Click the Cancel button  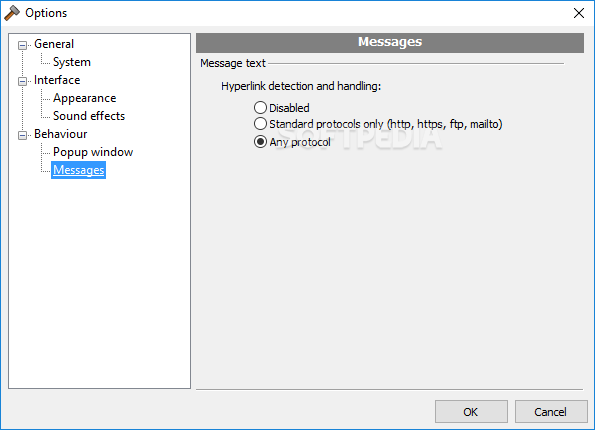click(551, 411)
